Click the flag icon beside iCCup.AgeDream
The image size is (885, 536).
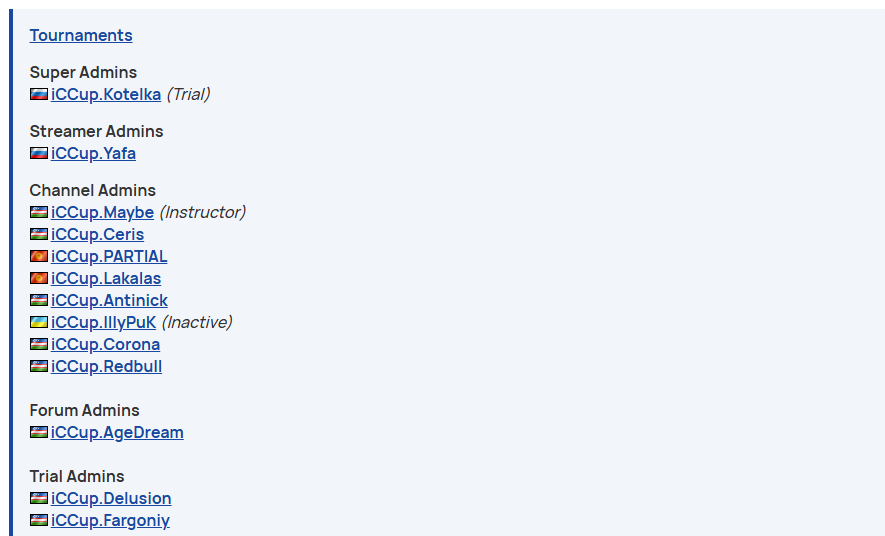39,432
